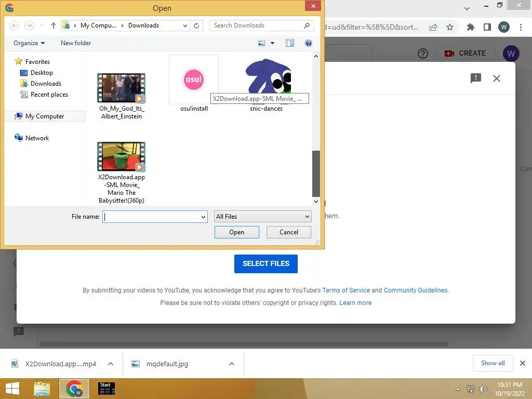The image size is (532, 399).
Task: Click the Forward arrow in Open dialog
Action: [x=29, y=25]
